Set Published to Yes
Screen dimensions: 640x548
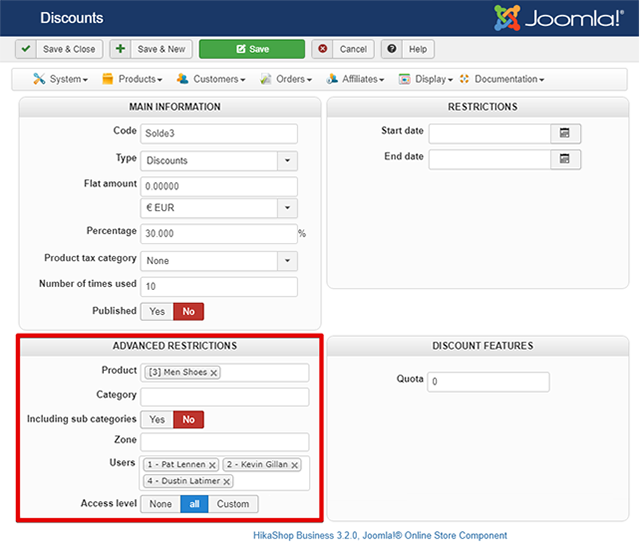click(x=157, y=312)
